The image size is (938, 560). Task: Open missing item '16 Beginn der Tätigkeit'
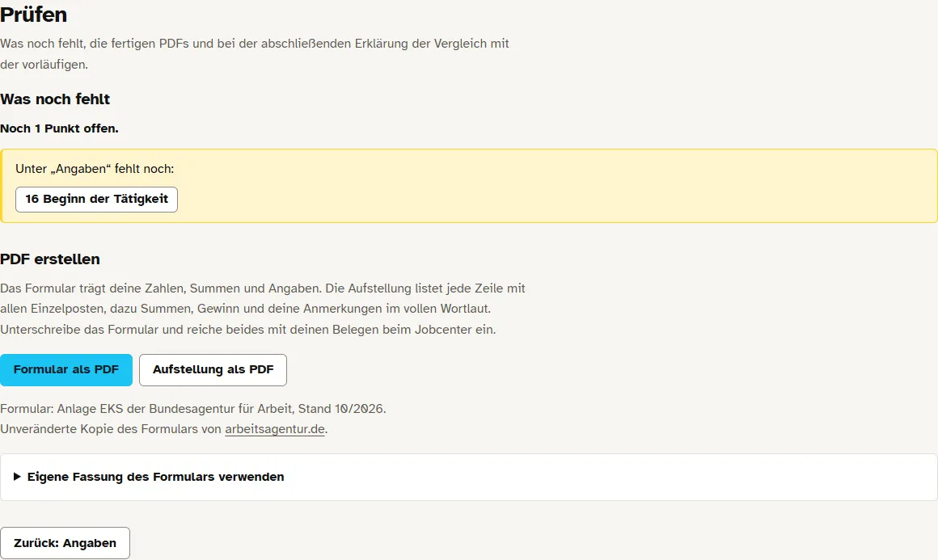(x=96, y=199)
